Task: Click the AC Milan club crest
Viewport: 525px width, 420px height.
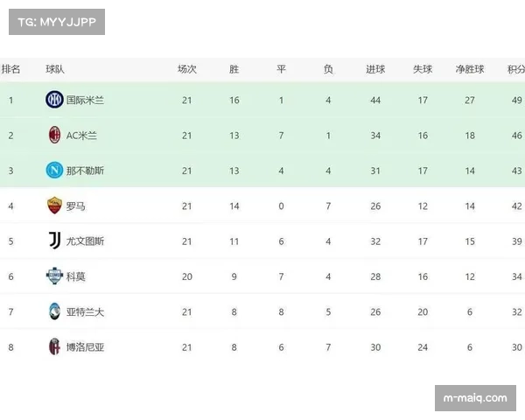Action: 54,135
